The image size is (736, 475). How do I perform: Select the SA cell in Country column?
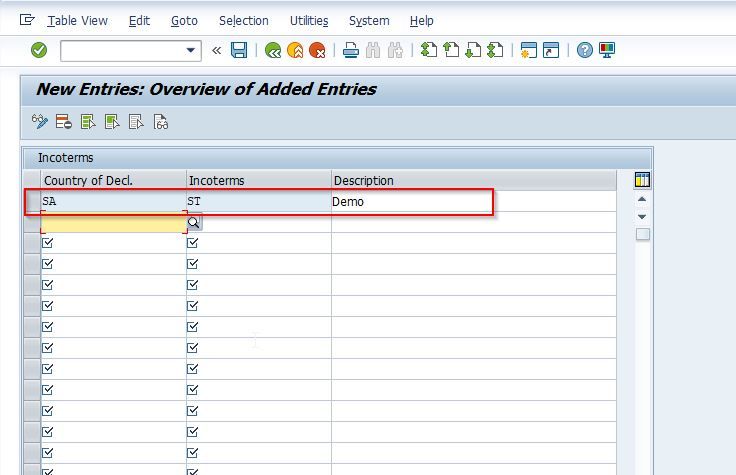(x=113, y=201)
